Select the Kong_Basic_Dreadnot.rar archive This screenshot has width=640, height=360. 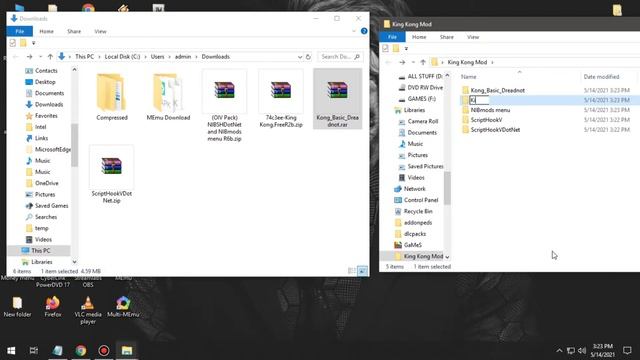pyautogui.click(x=338, y=99)
